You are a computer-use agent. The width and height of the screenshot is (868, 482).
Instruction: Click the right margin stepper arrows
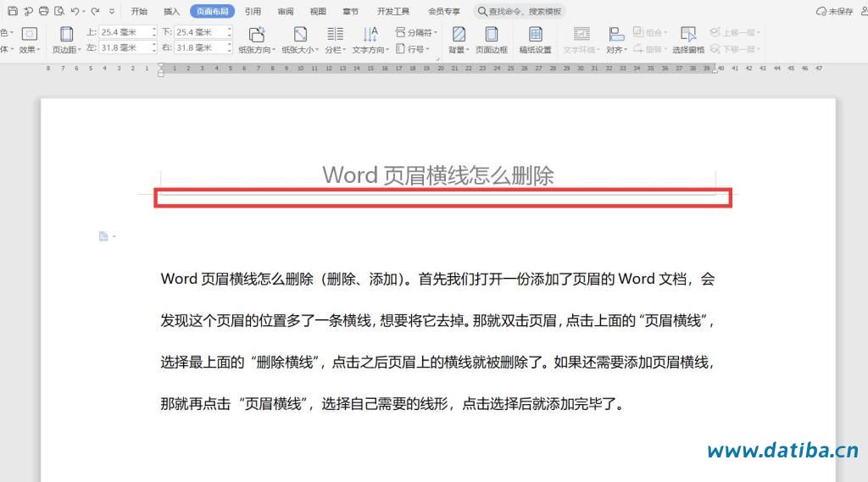(x=229, y=47)
